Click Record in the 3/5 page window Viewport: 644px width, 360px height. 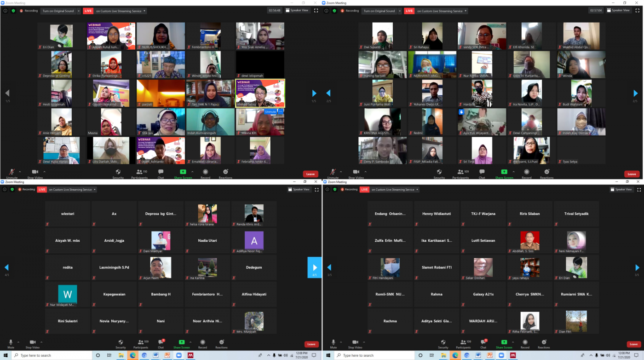pos(524,343)
